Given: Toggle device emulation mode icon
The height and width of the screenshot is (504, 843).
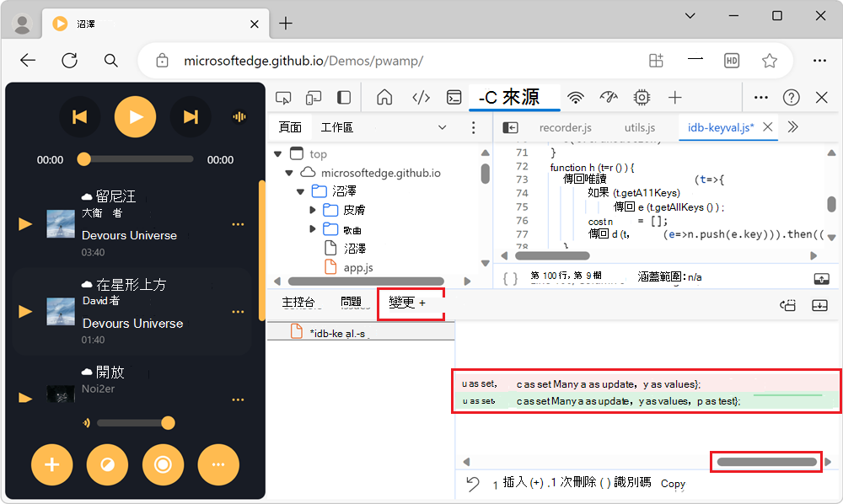Looking at the screenshot, I should 312,98.
